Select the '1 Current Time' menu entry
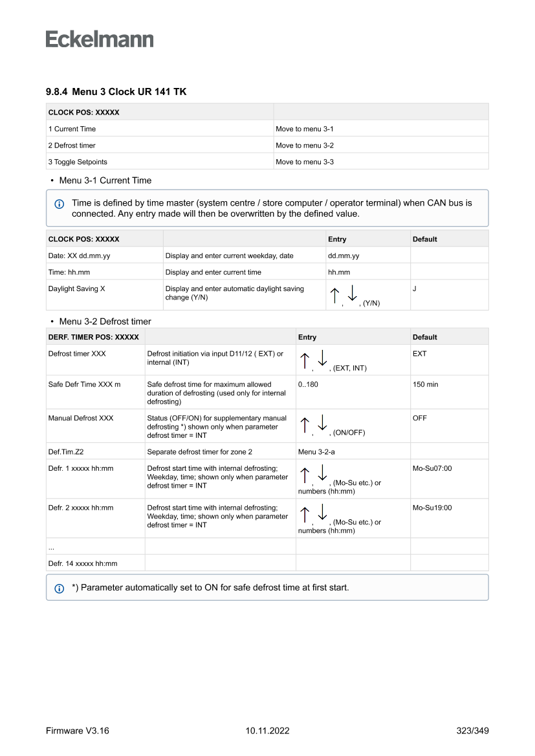This screenshot has width=535, height=756. coord(72,129)
